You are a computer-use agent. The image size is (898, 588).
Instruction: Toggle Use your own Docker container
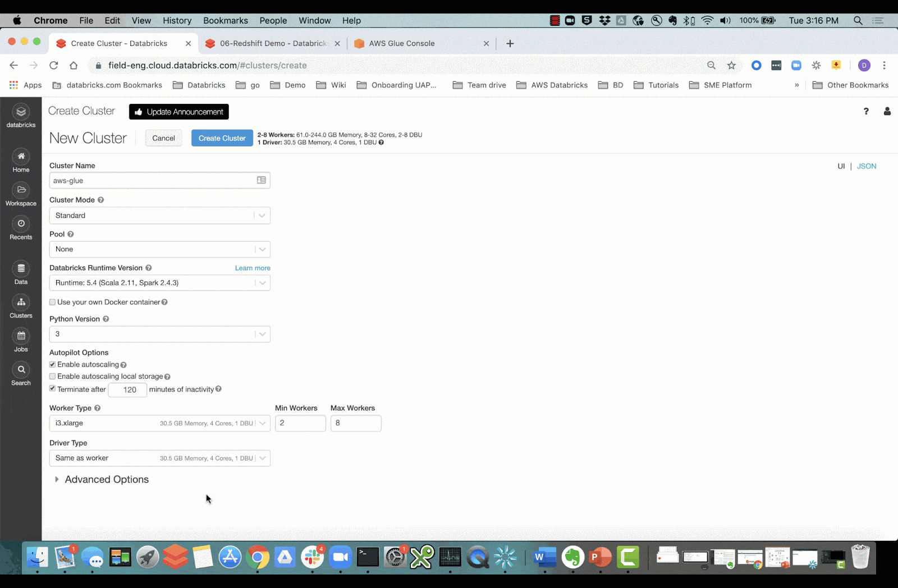(52, 302)
